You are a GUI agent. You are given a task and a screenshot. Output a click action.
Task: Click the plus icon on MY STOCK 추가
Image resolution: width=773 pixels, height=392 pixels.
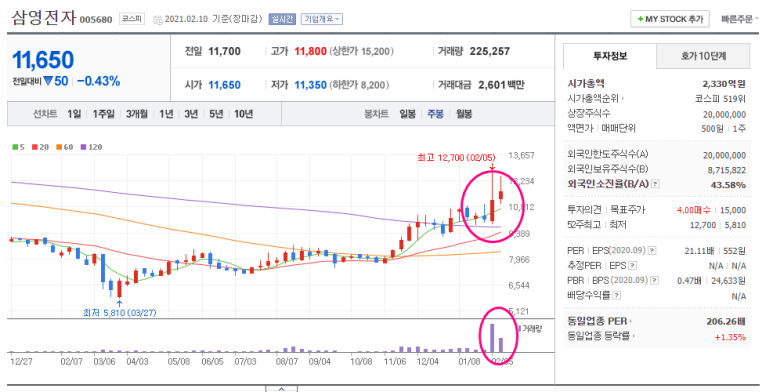(640, 19)
